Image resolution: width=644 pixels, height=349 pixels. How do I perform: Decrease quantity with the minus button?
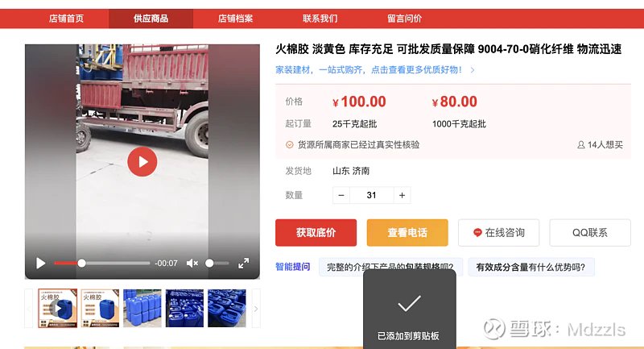click(x=341, y=195)
